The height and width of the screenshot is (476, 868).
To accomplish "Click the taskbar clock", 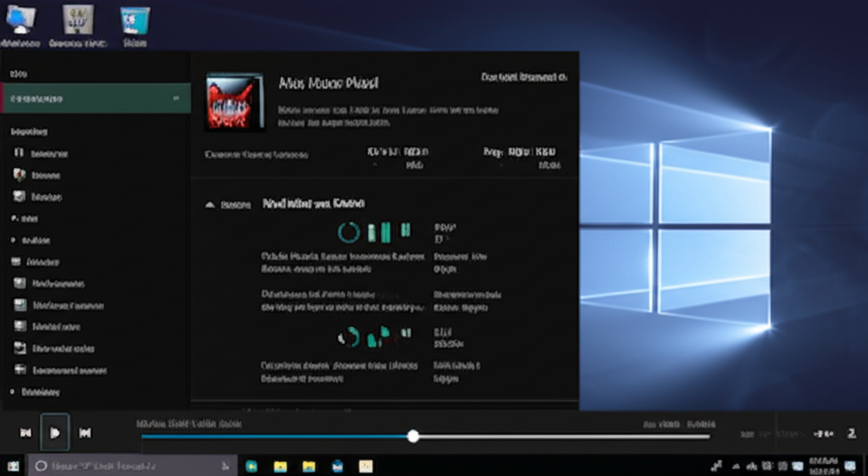I will [823, 466].
